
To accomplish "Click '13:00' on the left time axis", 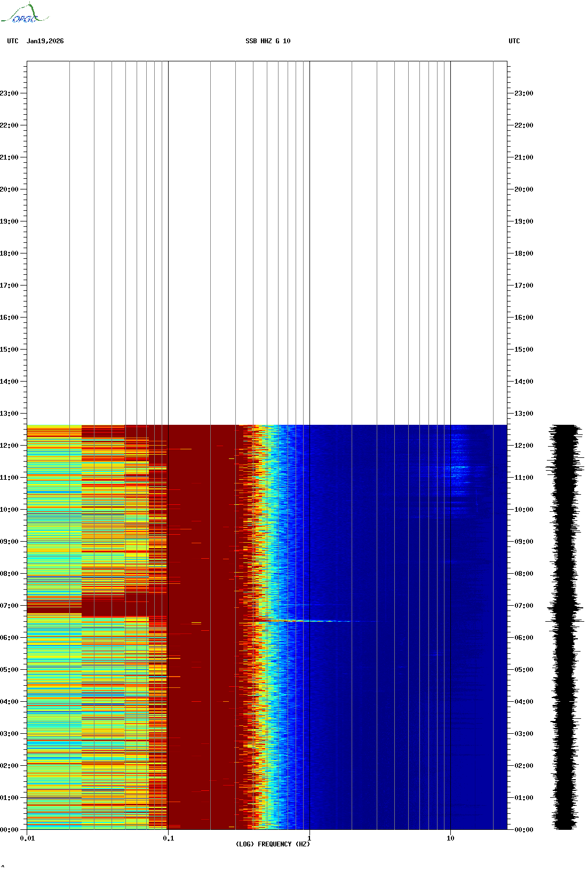I will 9,414.
